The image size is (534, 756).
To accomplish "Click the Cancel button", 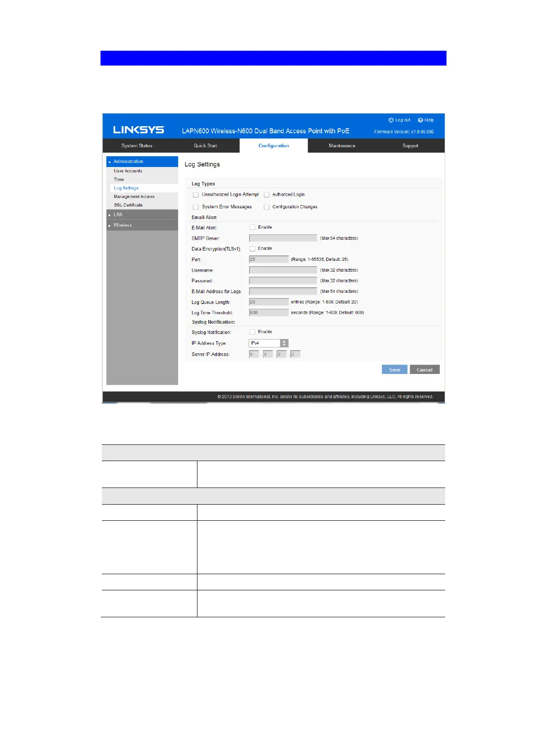I will [425, 369].
